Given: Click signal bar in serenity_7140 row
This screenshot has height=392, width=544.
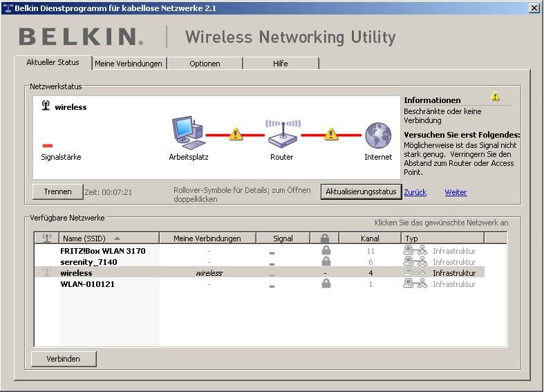Looking at the screenshot, I should (x=272, y=264).
